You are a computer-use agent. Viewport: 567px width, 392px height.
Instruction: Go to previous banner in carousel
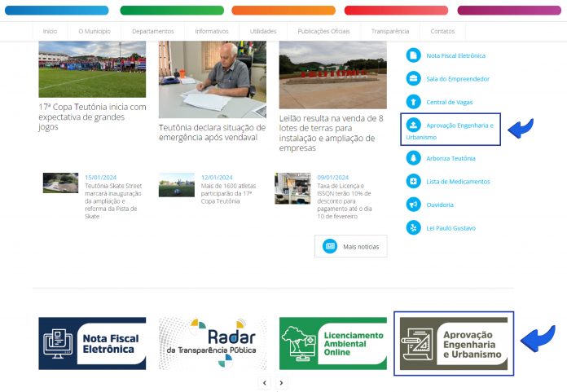coord(265,382)
